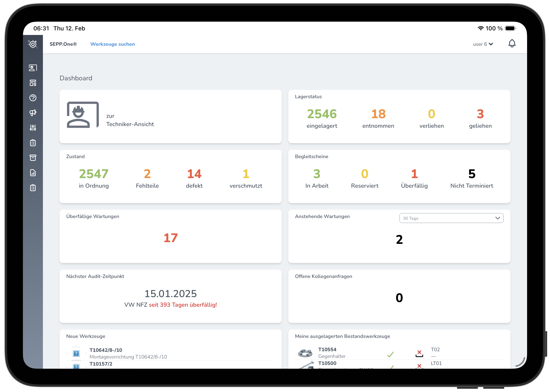Screen dimensions: 550x392
Task: Click the 17 overdue maintenance count
Action: [x=170, y=238]
